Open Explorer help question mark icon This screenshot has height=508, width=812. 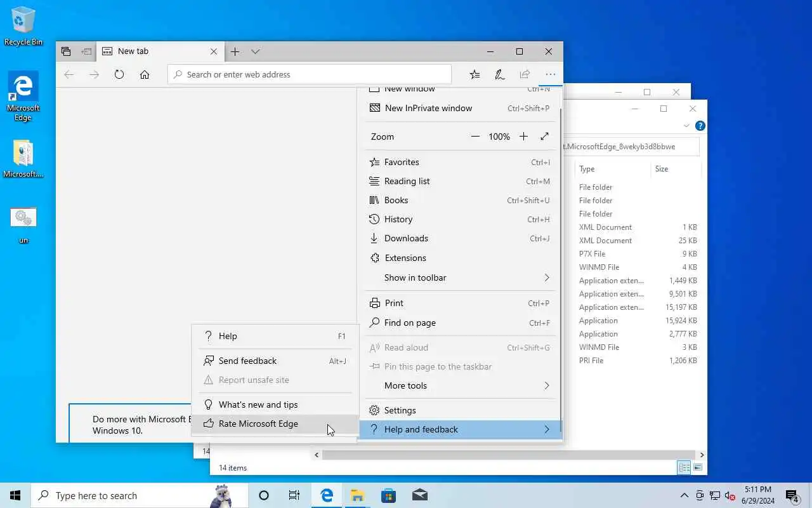[700, 126]
